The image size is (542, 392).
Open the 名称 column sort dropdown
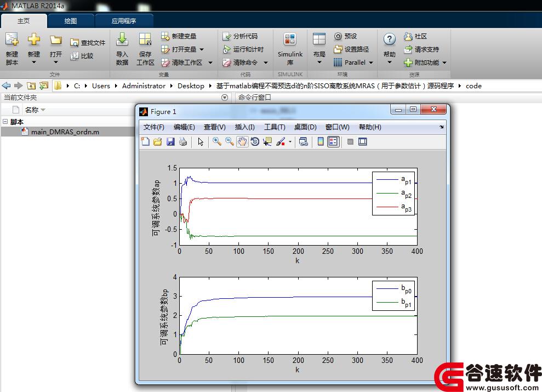43,110
